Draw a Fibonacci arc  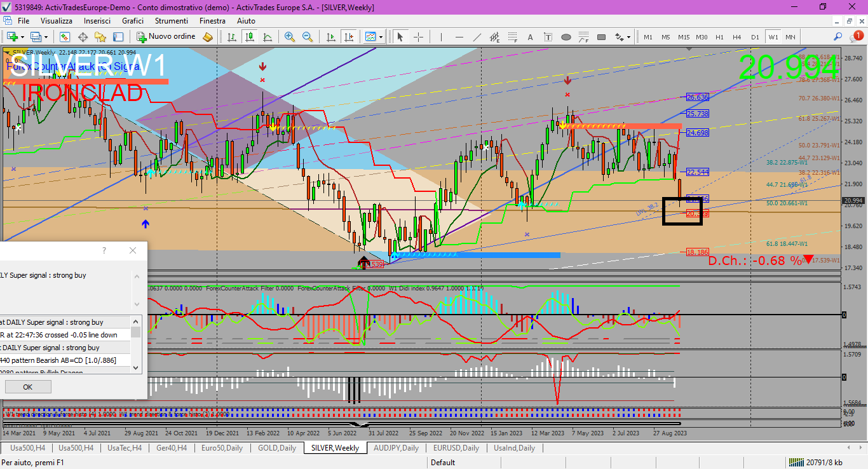[583, 37]
